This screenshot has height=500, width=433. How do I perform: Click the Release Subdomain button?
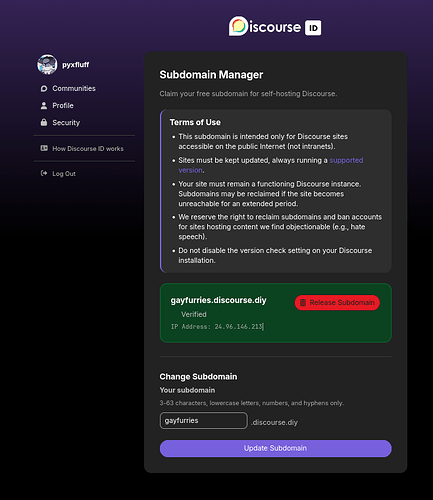pos(337,303)
